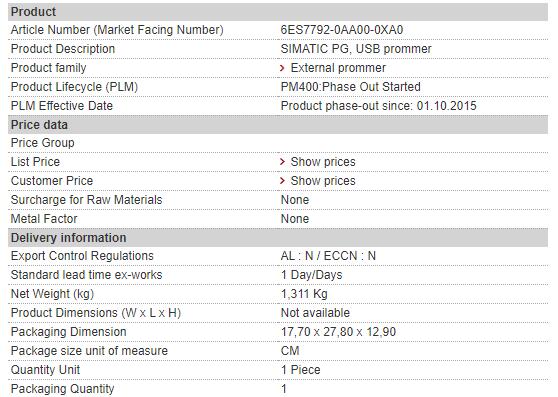Click the packaging dimension 17,70 x 27,80 x 12,90

click(338, 332)
